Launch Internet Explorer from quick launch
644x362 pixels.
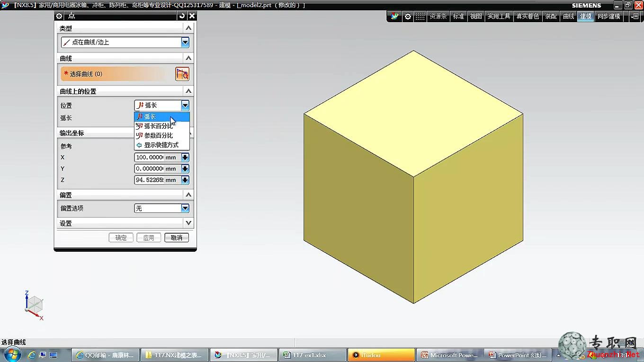(x=32, y=355)
